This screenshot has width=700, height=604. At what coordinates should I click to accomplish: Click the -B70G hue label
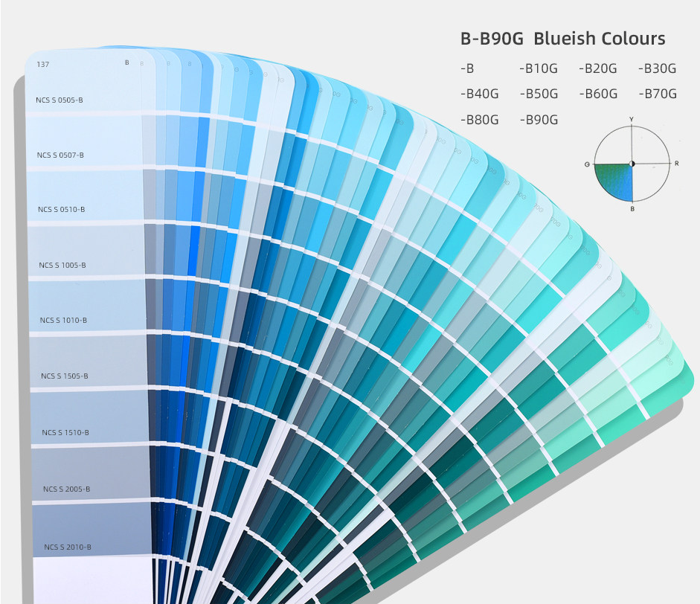point(658,94)
